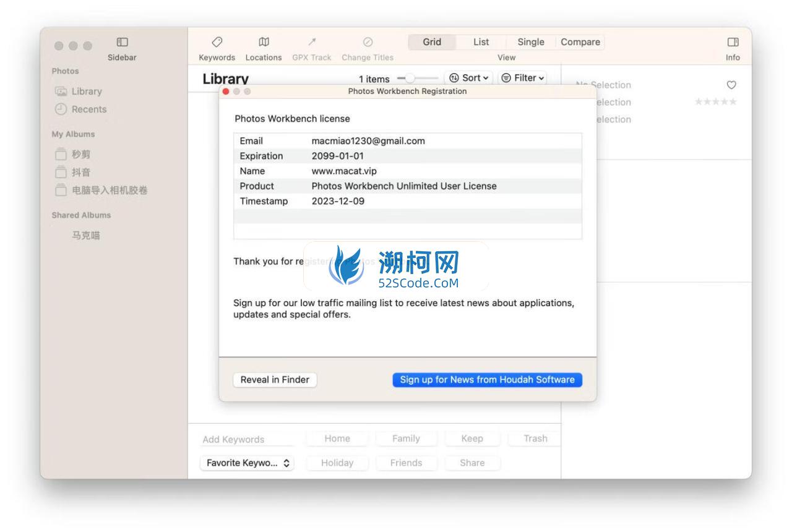Select the 秒剪 album name
The height and width of the screenshot is (532, 792).
(81, 154)
